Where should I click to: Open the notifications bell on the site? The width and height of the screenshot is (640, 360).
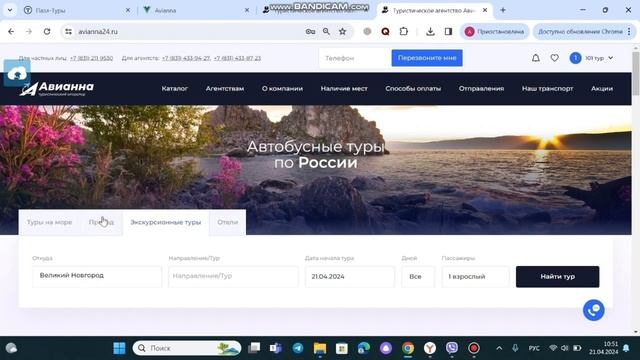coord(536,58)
